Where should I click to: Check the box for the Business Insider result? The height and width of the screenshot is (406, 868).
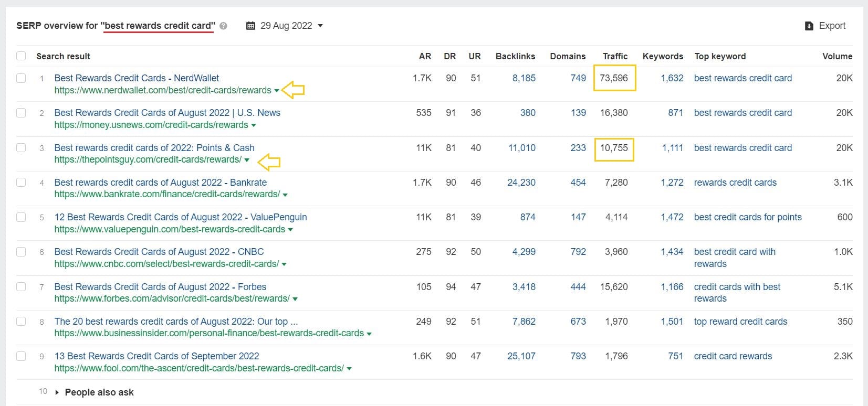21,322
